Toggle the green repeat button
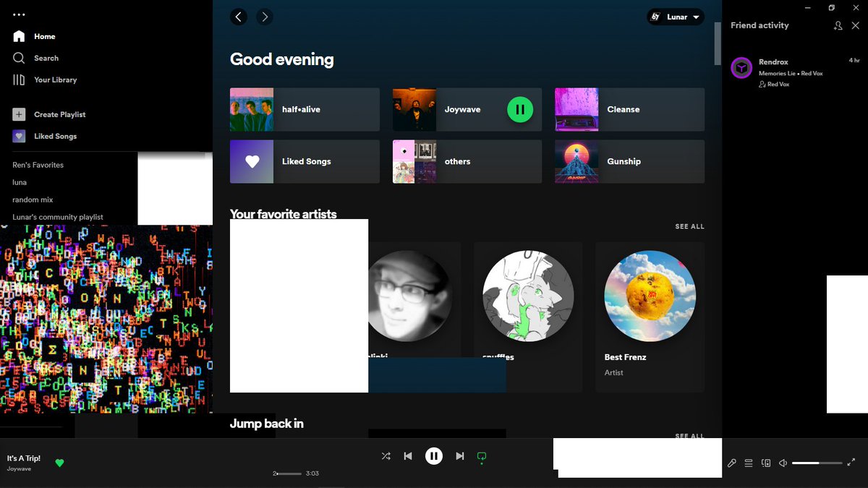This screenshot has width=868, height=488. point(482,456)
